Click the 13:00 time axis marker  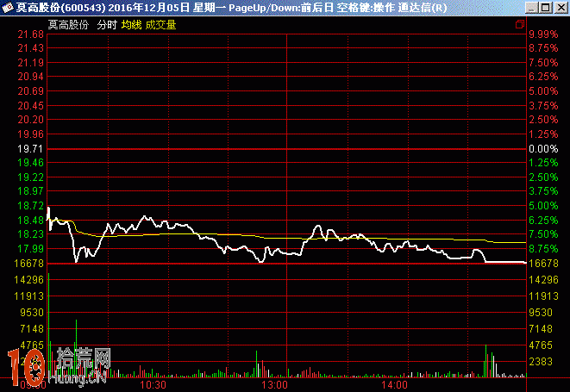[274, 385]
